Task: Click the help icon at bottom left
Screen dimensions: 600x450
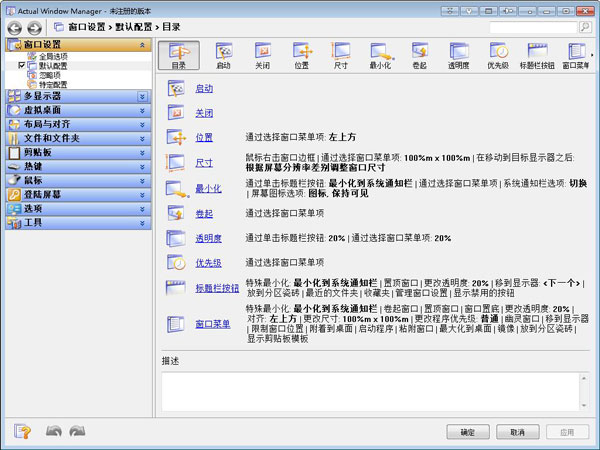Action: (21, 431)
